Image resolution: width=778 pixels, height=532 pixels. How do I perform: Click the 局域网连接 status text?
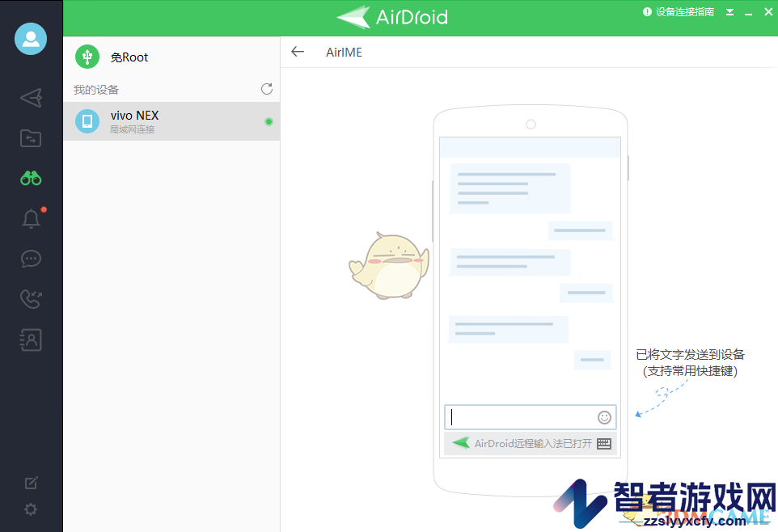pyautogui.click(x=133, y=129)
